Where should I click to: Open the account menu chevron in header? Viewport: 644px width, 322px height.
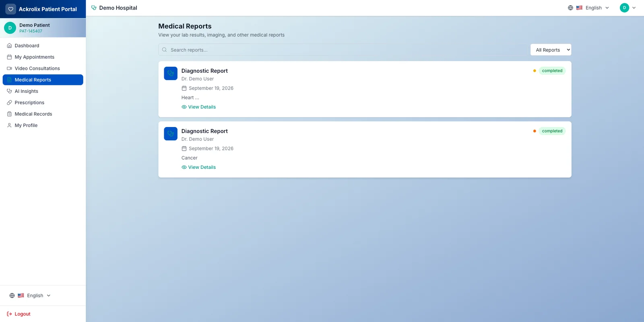click(x=634, y=8)
